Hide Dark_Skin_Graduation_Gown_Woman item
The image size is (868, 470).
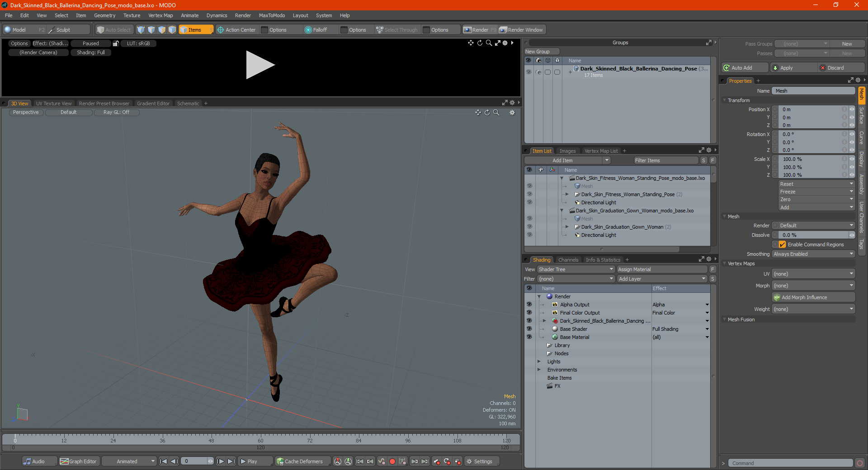tap(529, 227)
